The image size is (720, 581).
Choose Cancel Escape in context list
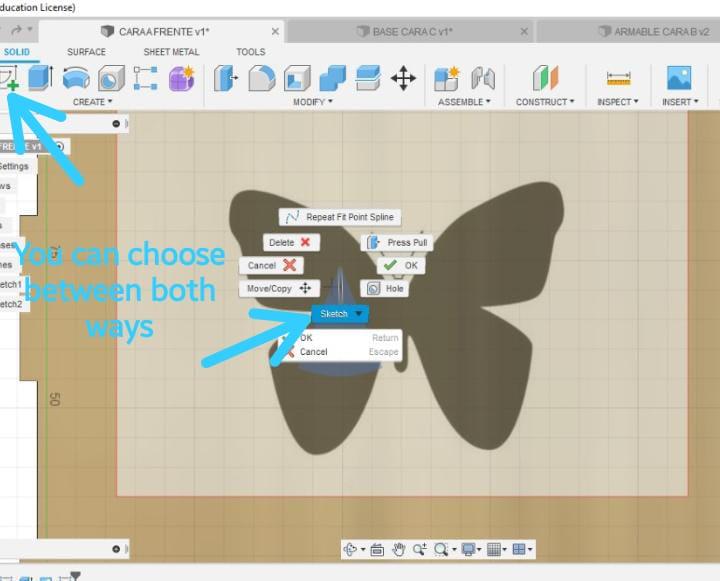(x=340, y=352)
